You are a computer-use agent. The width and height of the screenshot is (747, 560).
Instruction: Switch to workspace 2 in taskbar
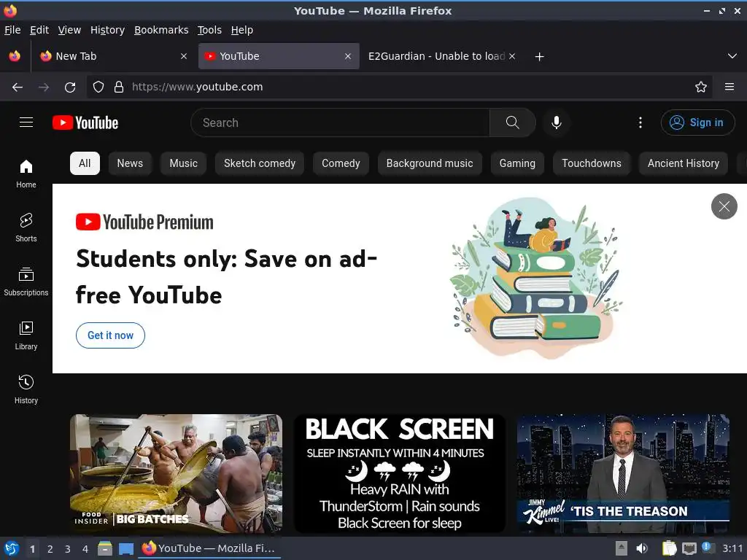[x=50, y=549]
